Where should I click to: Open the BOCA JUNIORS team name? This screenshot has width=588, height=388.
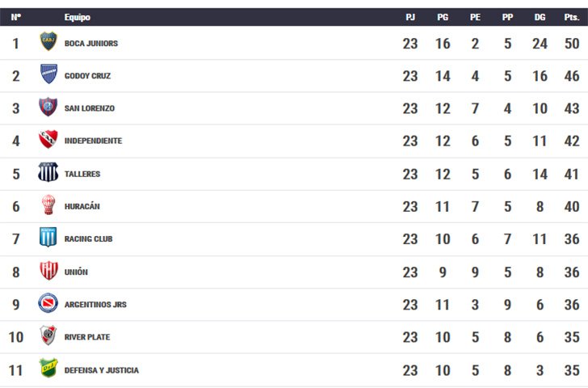91,44
